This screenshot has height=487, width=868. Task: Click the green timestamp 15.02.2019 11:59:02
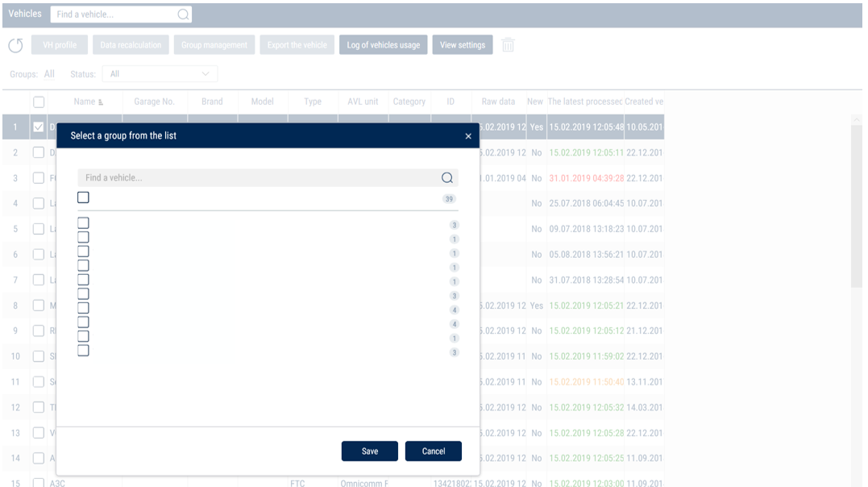pos(586,356)
